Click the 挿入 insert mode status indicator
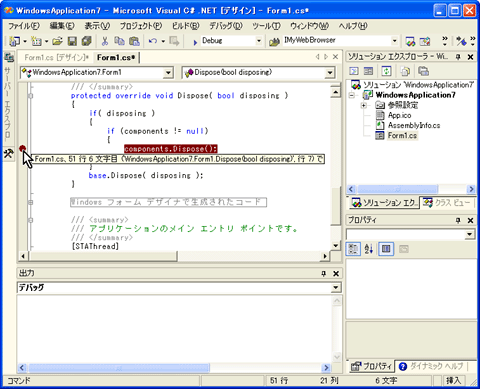This screenshot has height=389, width=480. point(453,381)
